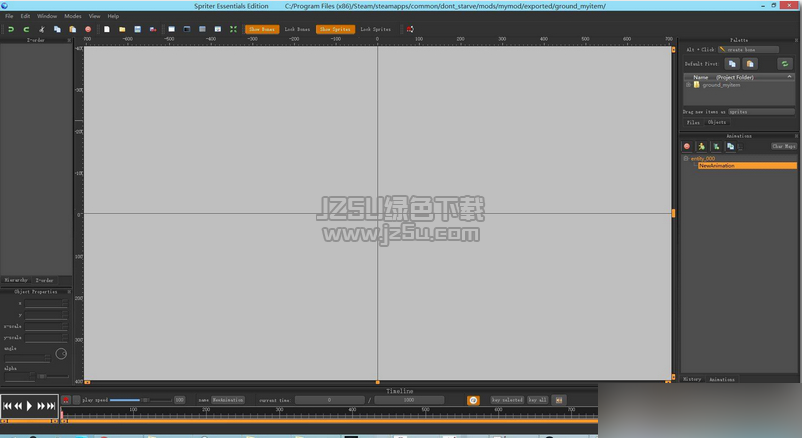802x438 pixels.
Task: Click the red delete icon in main toolbar
Action: point(88,29)
